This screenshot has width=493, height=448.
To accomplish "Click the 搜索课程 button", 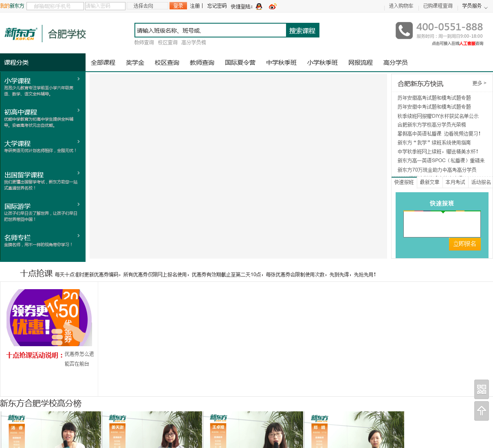I will click(302, 31).
